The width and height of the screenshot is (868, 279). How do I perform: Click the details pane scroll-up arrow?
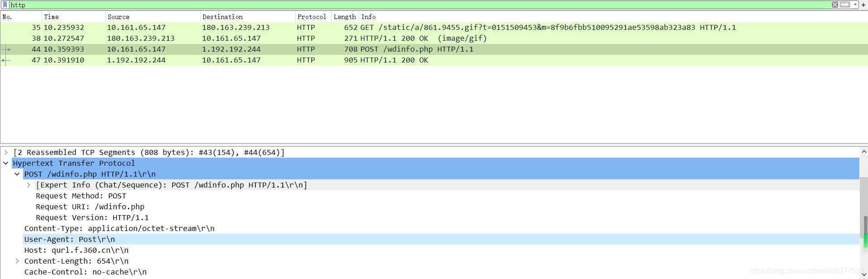click(864, 152)
